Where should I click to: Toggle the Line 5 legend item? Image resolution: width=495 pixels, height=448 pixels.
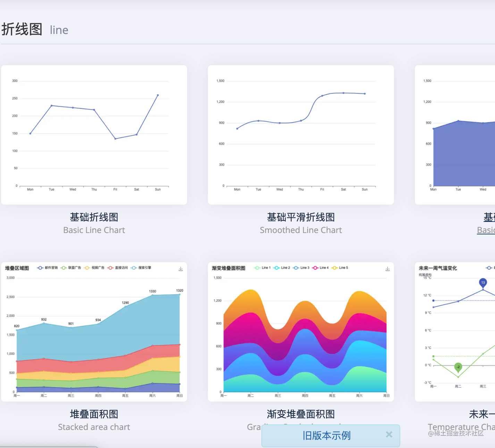(x=340, y=268)
